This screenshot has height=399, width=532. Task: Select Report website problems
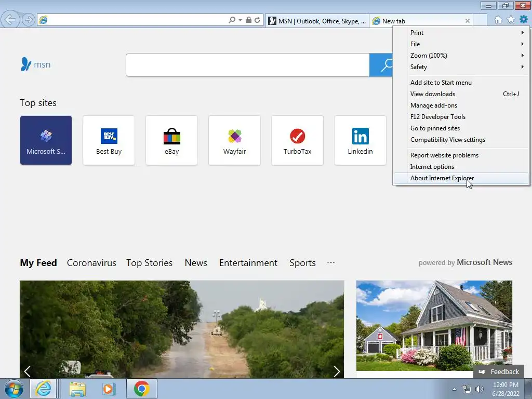pos(461,155)
